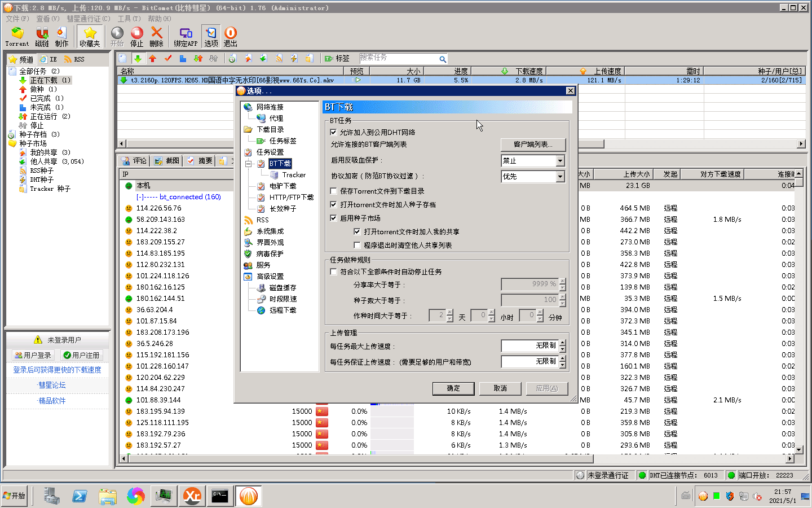Click the 客户端列表 button
Image resolution: width=812 pixels, height=508 pixels.
(533, 144)
